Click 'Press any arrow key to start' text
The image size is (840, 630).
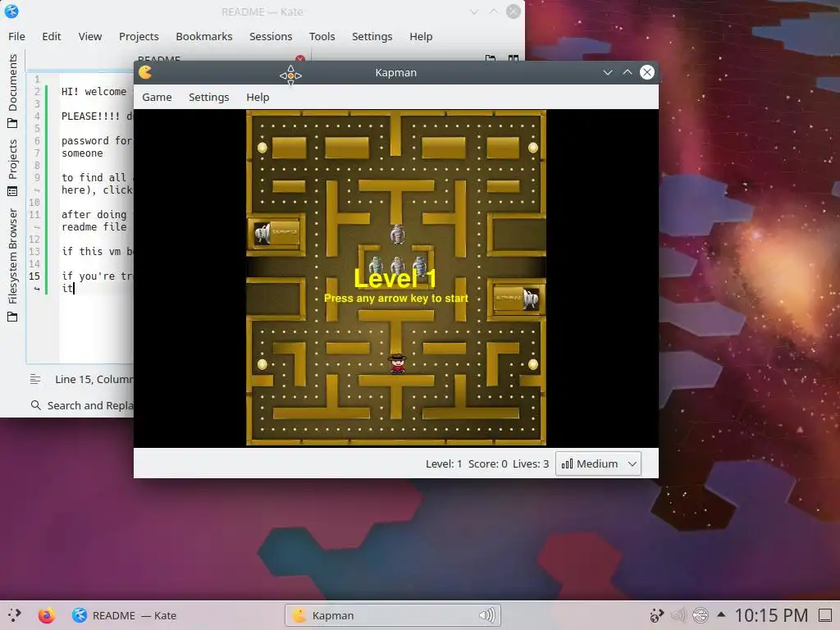coord(396,299)
